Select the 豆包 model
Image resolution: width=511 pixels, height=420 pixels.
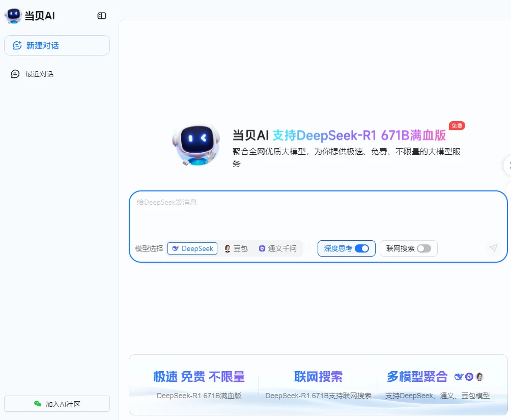tap(236, 248)
